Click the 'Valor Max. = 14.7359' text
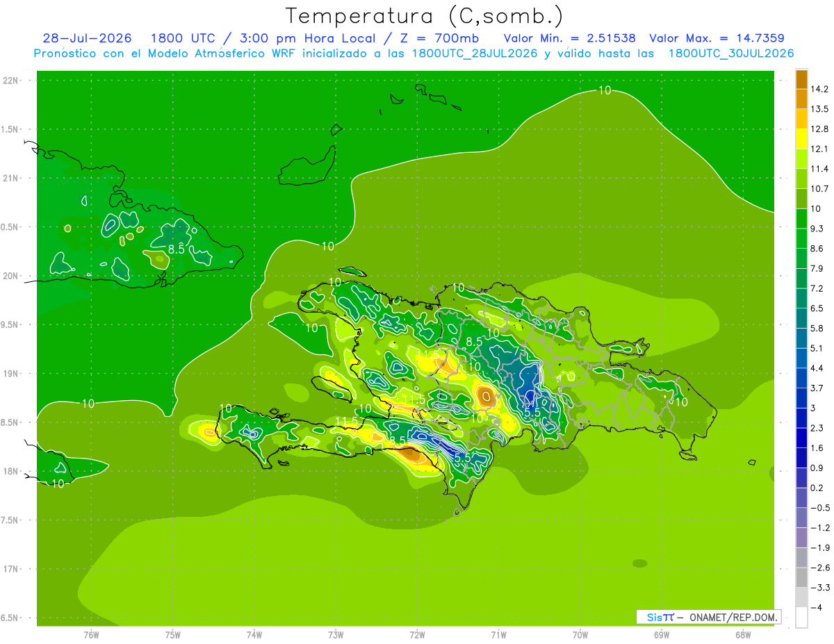The image size is (834, 644). (717, 38)
